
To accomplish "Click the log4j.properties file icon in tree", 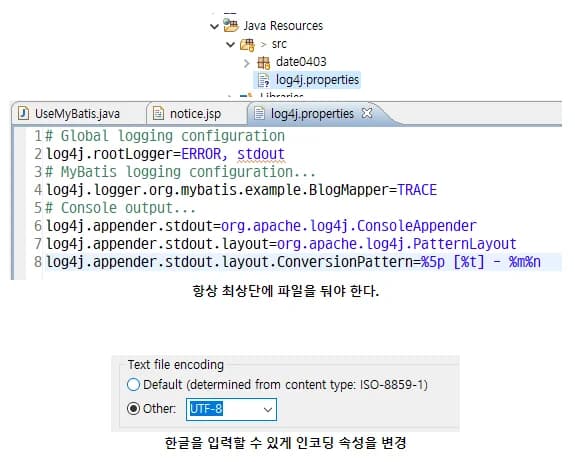I will (263, 80).
